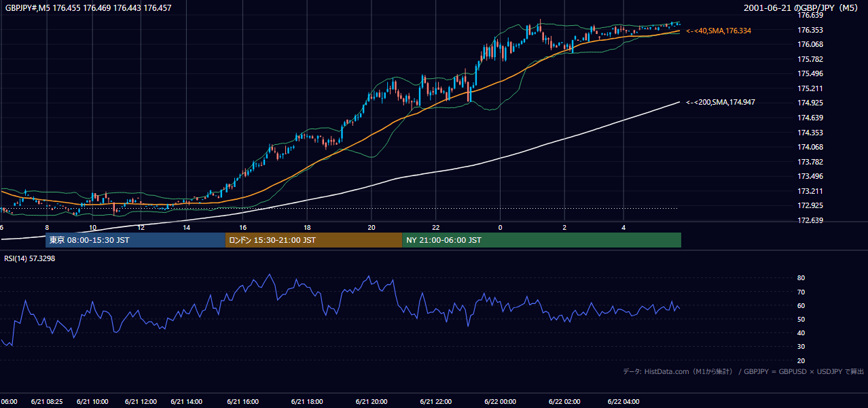Click the HistData.com data credit text
The width and height of the screenshot is (868, 408).
click(744, 371)
